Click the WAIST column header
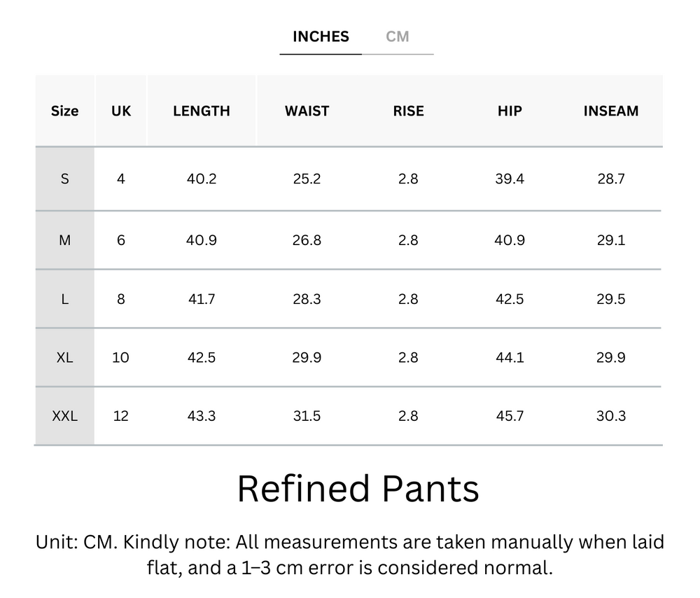Image resolution: width=700 pixels, height=598 pixels. pos(308,111)
